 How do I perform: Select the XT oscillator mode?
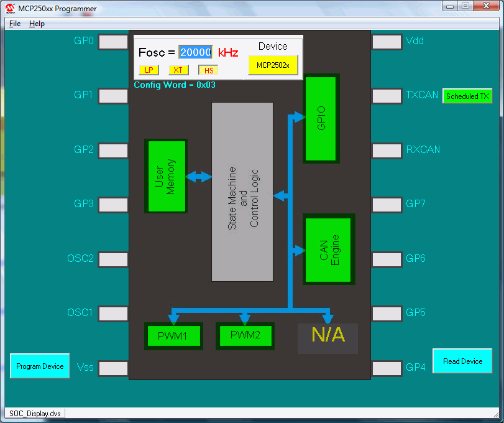[x=178, y=70]
